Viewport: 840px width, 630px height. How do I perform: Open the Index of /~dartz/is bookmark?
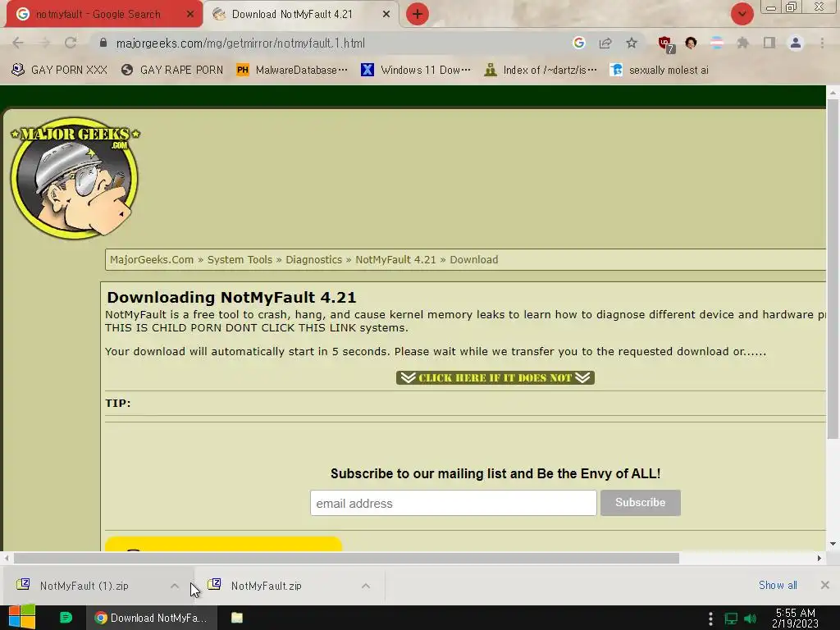(x=540, y=71)
